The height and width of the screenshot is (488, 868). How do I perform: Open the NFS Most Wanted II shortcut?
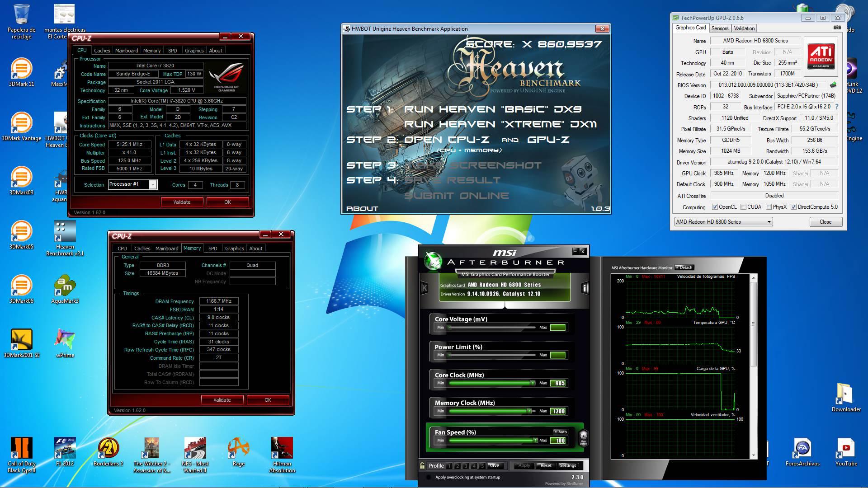(x=195, y=455)
